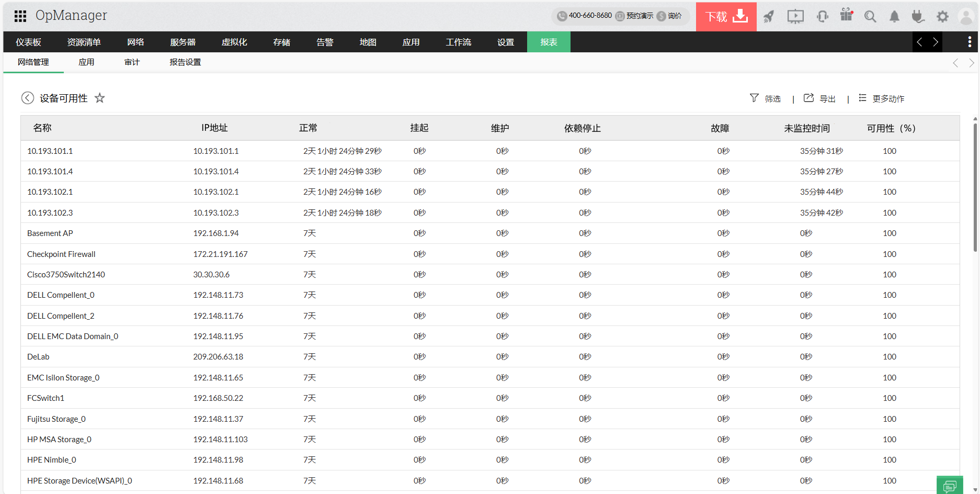The width and height of the screenshot is (980, 494).
Task: Click device name HP MSA Storage_0
Action: coord(59,440)
